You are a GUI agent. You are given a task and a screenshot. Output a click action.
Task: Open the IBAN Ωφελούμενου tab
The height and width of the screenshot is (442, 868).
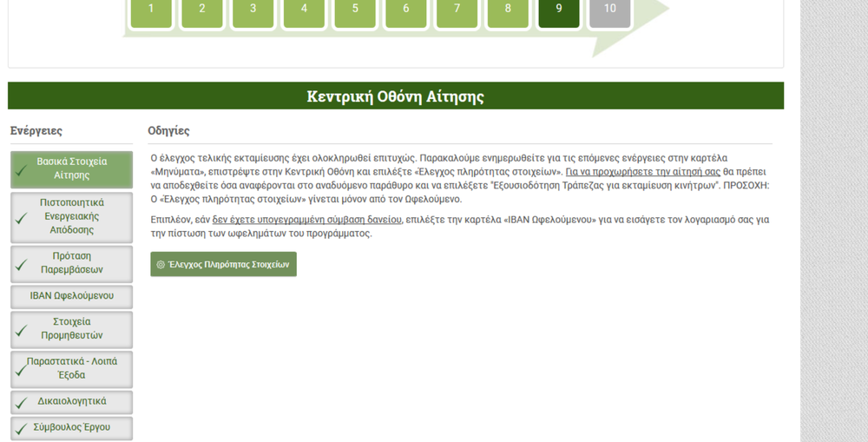tap(71, 296)
